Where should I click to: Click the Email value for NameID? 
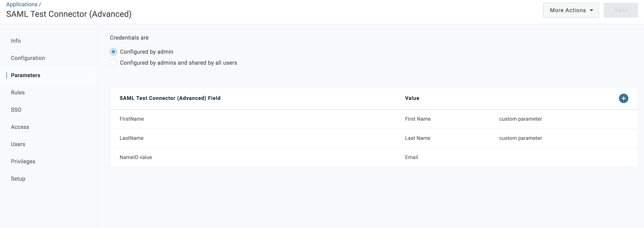(x=411, y=157)
